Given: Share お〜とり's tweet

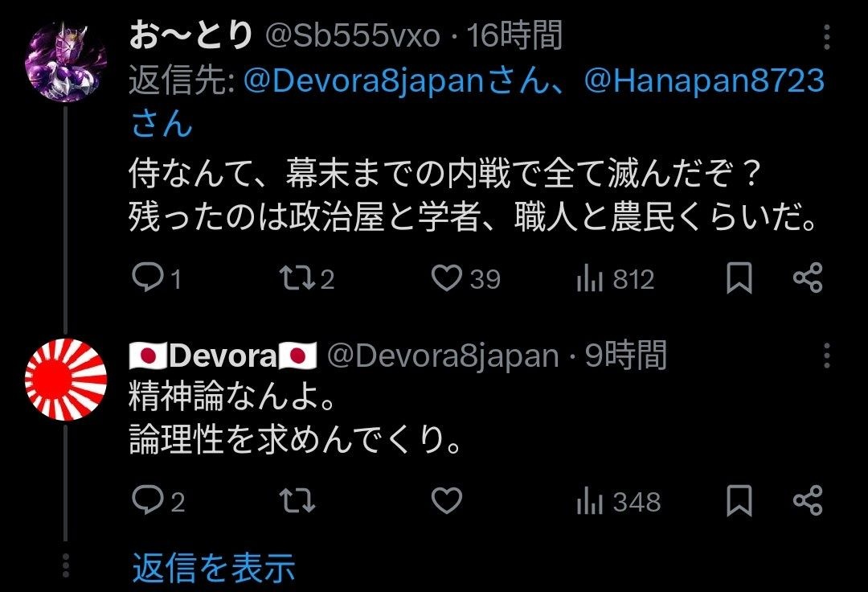Looking at the screenshot, I should [x=809, y=278].
